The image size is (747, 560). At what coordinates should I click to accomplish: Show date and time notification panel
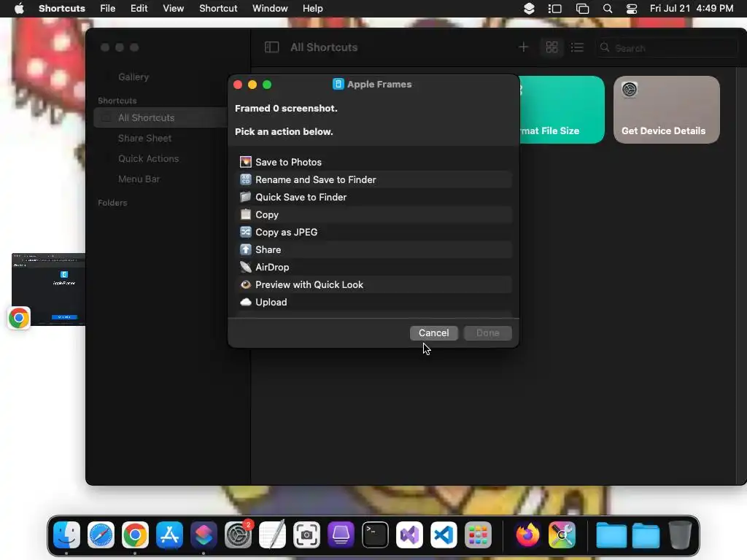click(692, 9)
